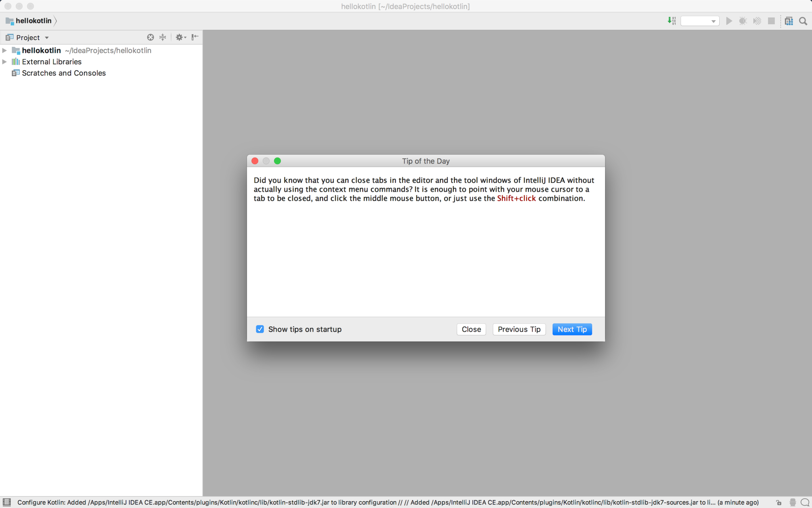Open the event log speech bubble icon

[x=805, y=502]
